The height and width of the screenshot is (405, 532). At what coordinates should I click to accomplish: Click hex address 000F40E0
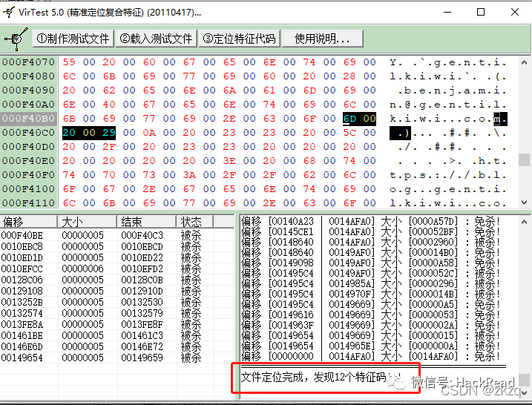(28, 160)
